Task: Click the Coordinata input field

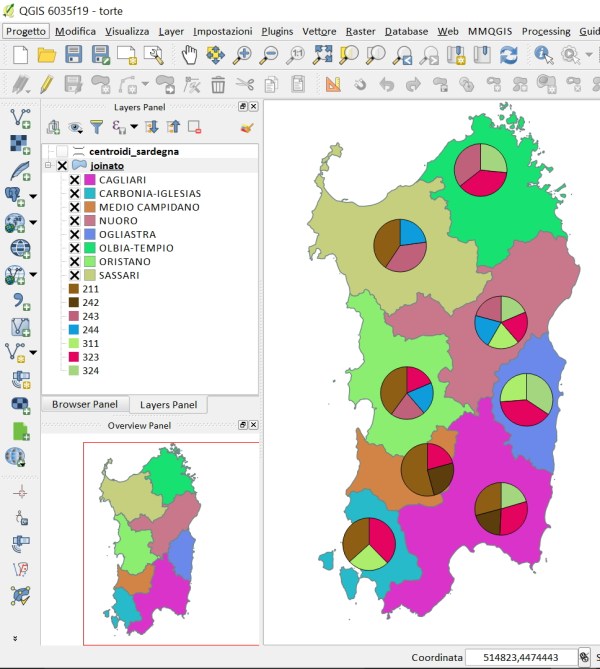Action: point(520,657)
